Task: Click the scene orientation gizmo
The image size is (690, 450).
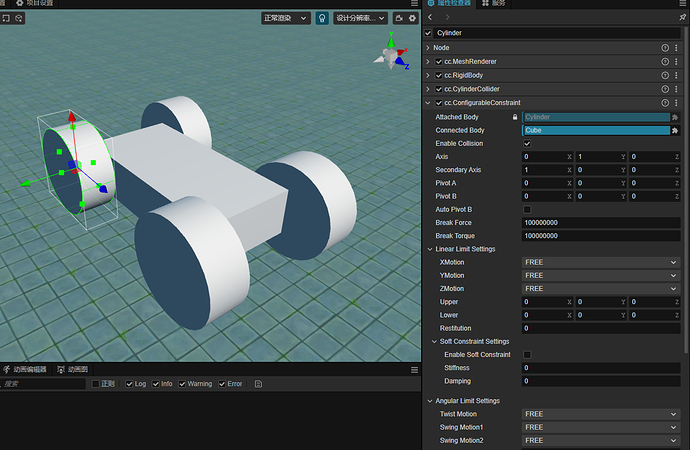Action: pyautogui.click(x=391, y=56)
